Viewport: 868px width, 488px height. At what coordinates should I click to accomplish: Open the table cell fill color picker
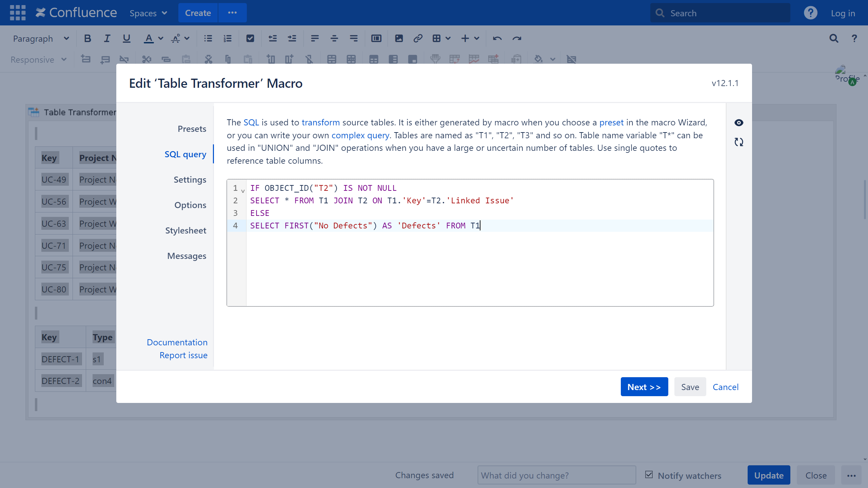pyautogui.click(x=538, y=60)
